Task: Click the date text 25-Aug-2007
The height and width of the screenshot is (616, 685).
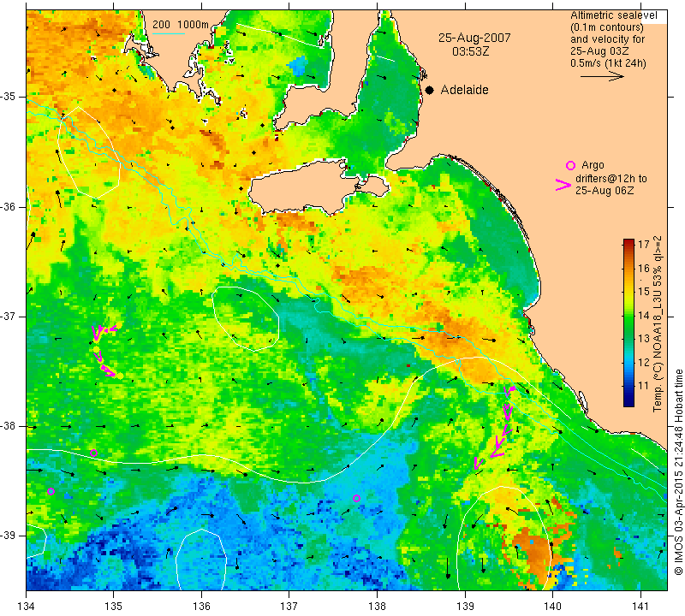Action: (x=474, y=38)
